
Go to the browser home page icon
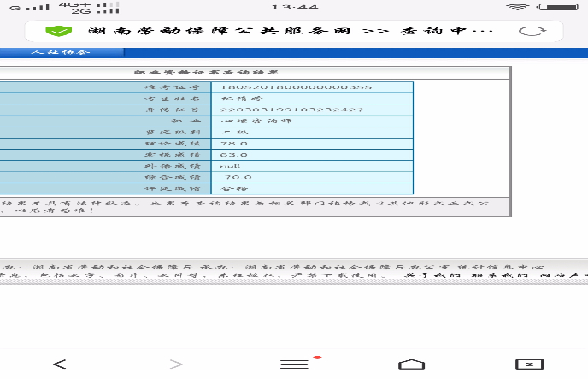click(x=412, y=364)
